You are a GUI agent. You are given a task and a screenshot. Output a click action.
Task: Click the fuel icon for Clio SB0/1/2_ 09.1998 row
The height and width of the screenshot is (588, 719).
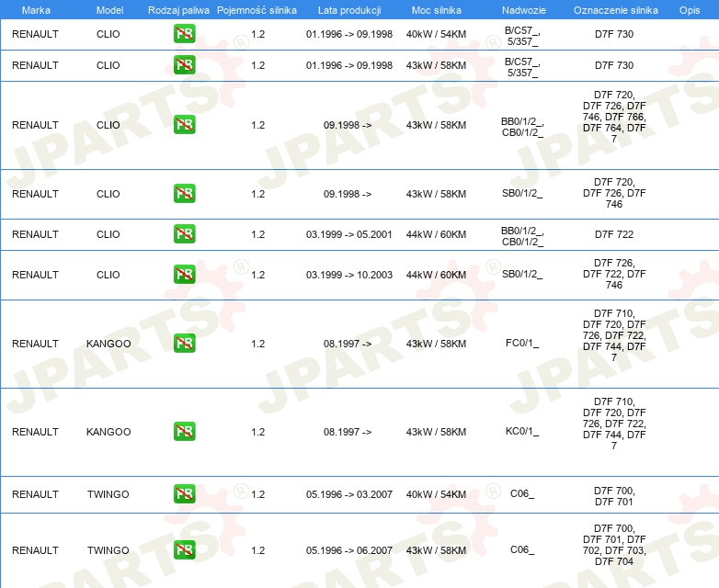pyautogui.click(x=184, y=194)
